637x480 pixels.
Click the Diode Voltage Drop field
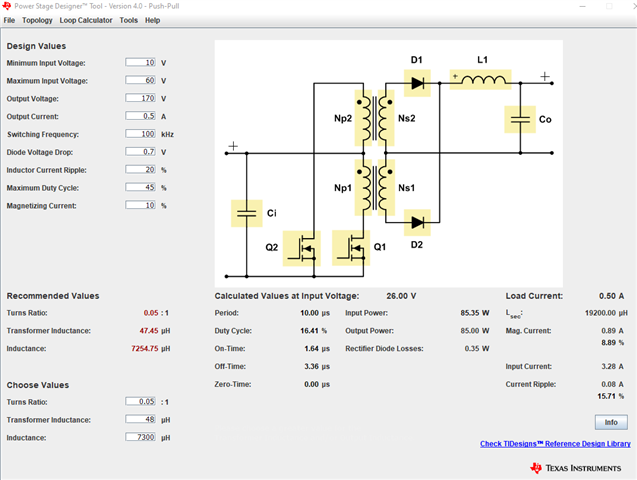coord(141,152)
